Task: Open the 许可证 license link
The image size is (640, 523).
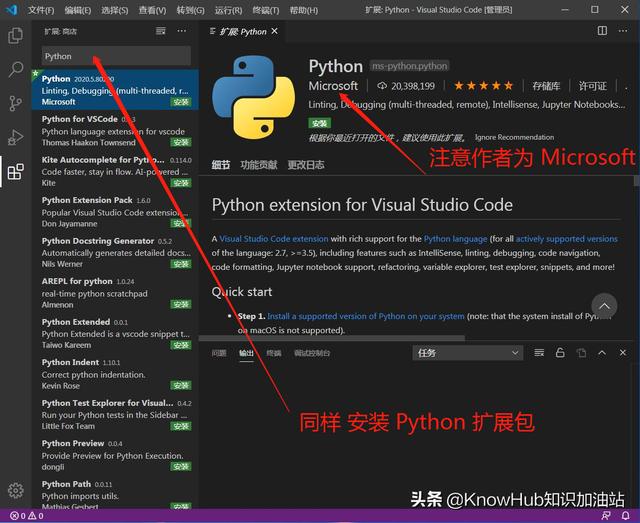Action: tap(592, 86)
